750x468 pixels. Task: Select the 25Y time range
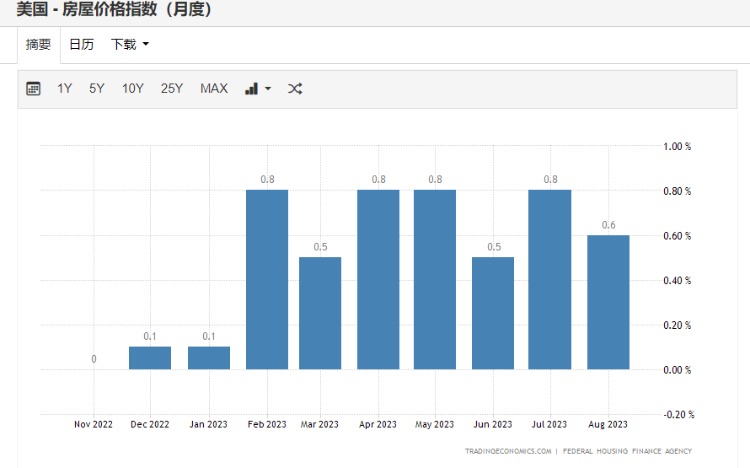(172, 89)
